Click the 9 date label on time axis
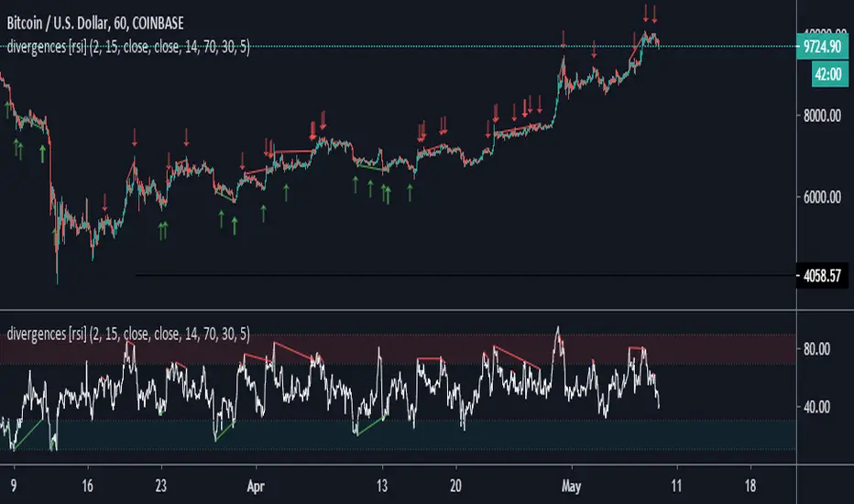 pyautogui.click(x=14, y=486)
